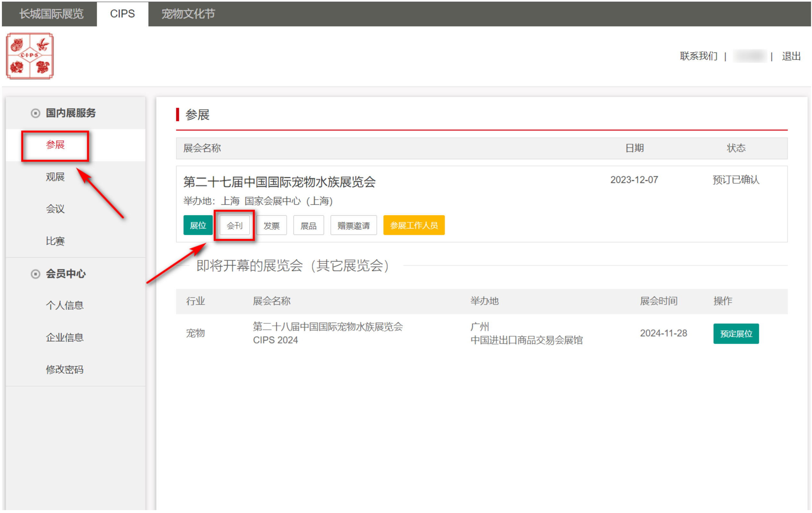Open 企业信息 in member center

tap(65, 338)
